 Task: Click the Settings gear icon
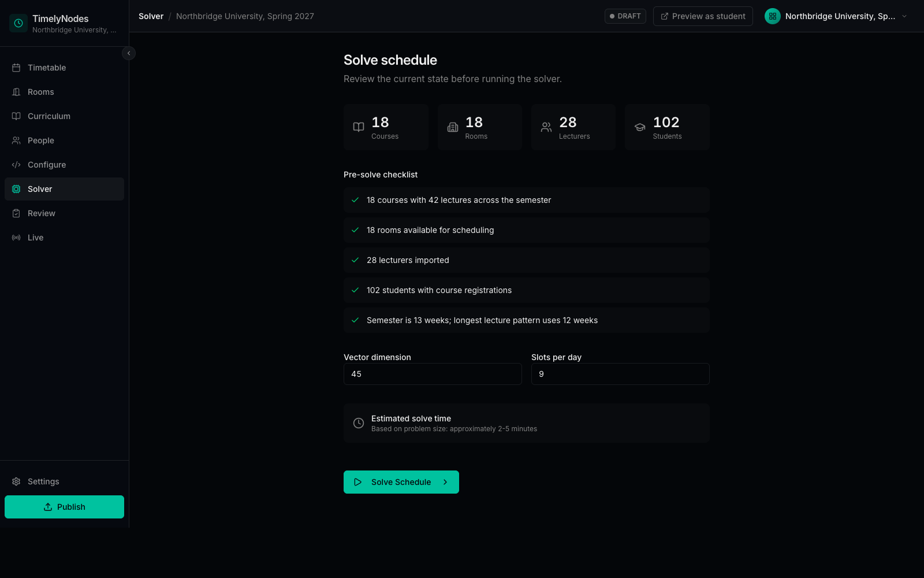[x=16, y=481]
